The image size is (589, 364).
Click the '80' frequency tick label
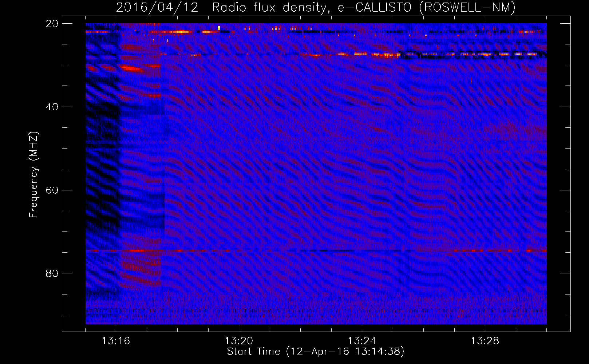click(x=52, y=273)
